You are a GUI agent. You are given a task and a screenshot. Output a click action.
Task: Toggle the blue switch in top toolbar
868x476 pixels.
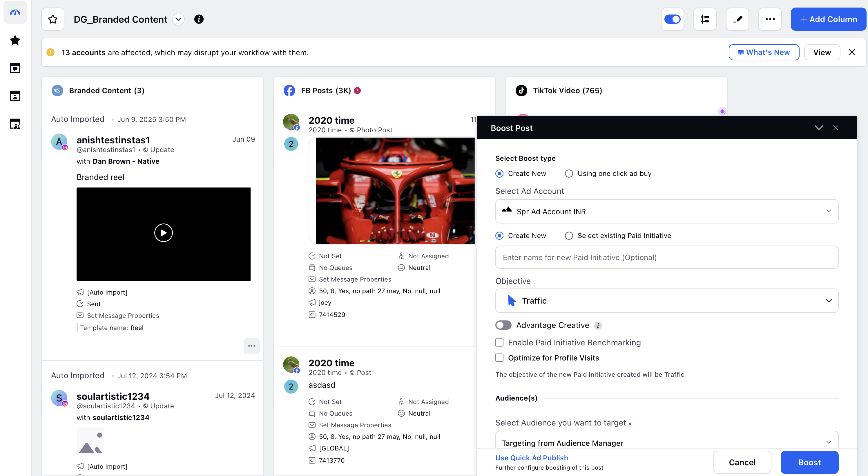tap(672, 19)
